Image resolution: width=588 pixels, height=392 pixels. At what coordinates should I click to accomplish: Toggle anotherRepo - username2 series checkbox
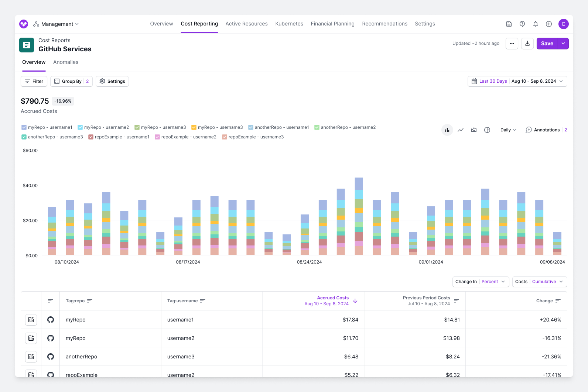317,127
